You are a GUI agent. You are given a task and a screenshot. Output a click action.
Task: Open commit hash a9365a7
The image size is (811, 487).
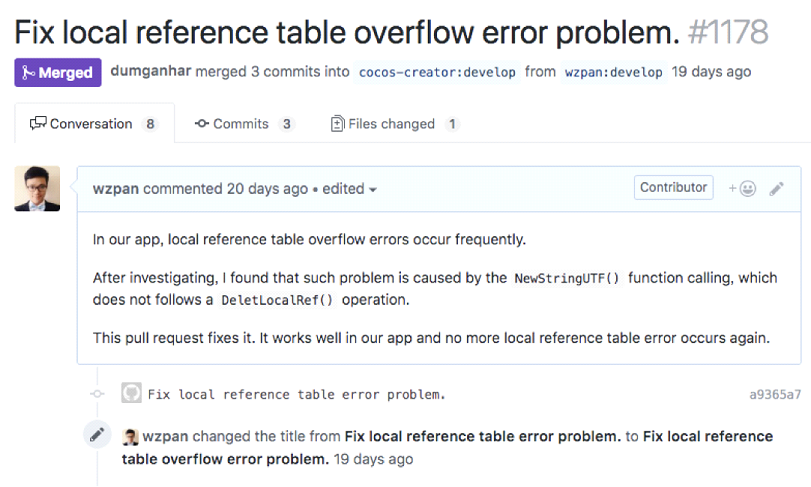(775, 394)
